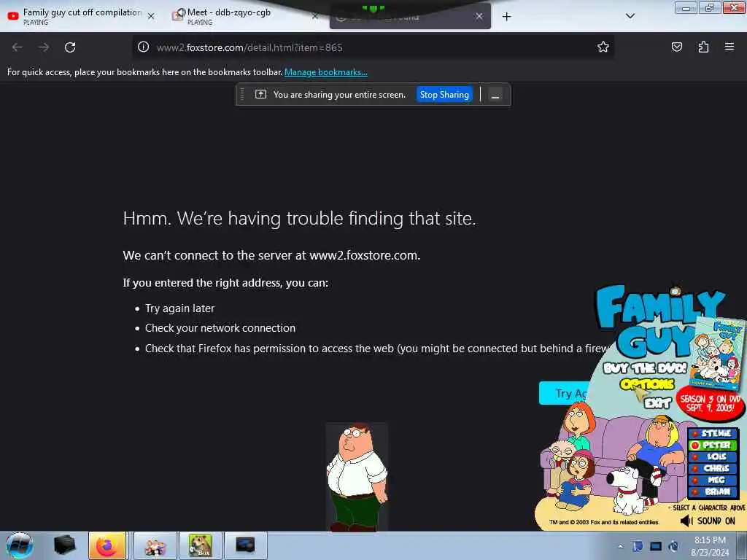Show hidden system tray icons
The width and height of the screenshot is (747, 560).
[620, 547]
